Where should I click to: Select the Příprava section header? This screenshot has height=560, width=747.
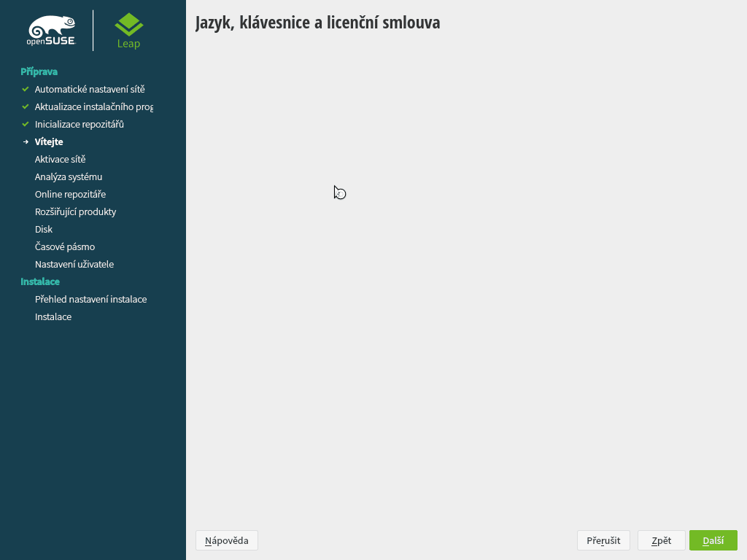pyautogui.click(x=39, y=71)
